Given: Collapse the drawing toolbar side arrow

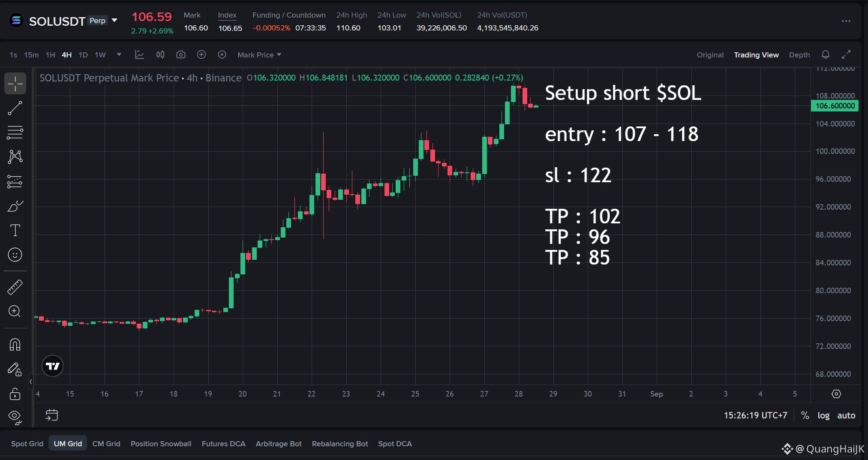Looking at the screenshot, I should coord(30,382).
